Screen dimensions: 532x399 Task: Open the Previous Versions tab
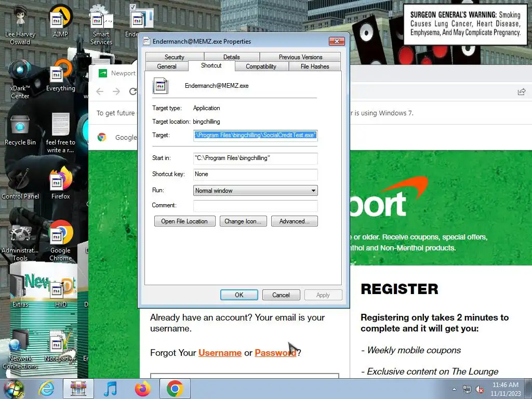300,57
